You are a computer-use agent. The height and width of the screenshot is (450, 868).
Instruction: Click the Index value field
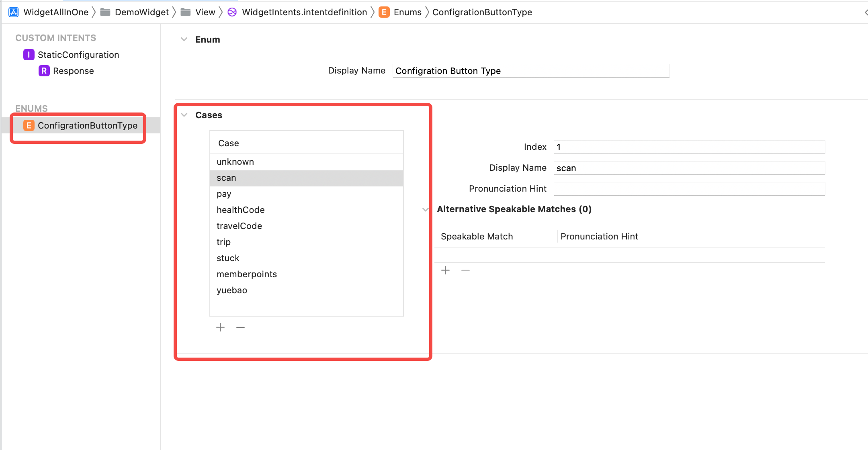[x=689, y=147]
